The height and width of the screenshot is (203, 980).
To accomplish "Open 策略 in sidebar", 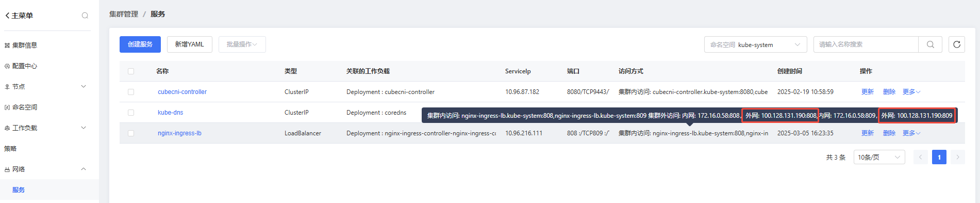I will (10, 149).
